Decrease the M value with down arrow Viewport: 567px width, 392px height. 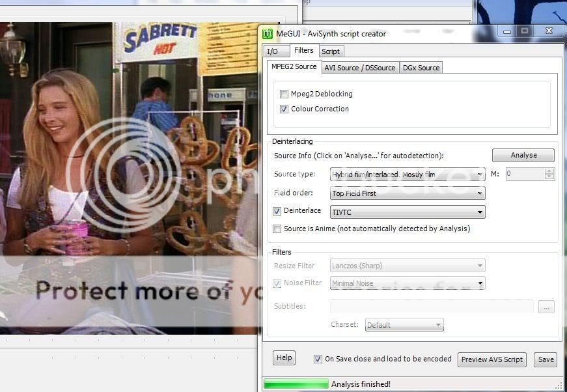549,177
